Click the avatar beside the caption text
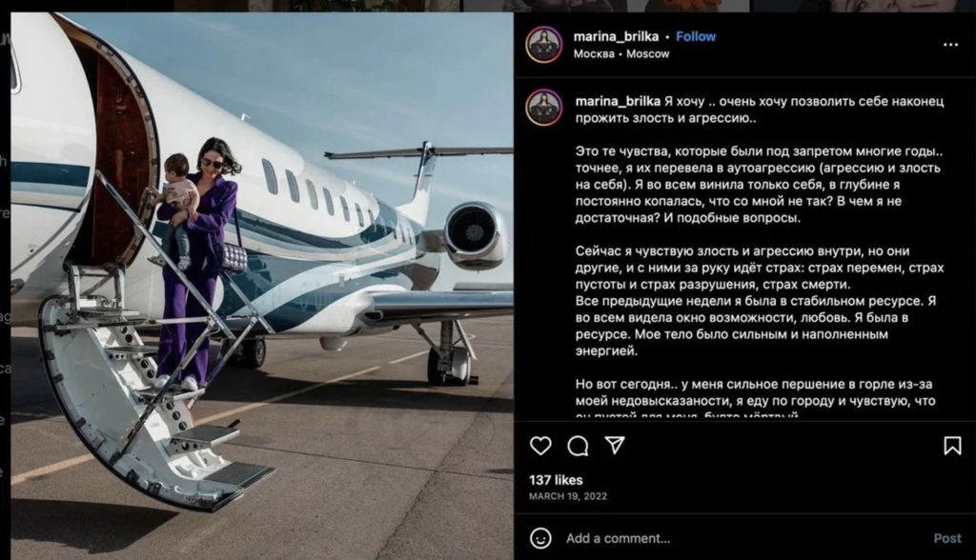This screenshot has height=560, width=976. coord(544,108)
